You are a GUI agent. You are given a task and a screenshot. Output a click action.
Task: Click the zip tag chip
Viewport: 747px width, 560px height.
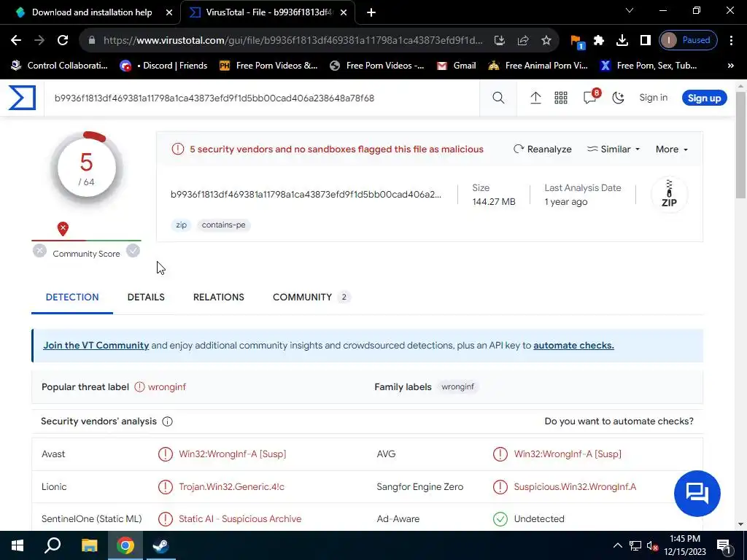(181, 225)
